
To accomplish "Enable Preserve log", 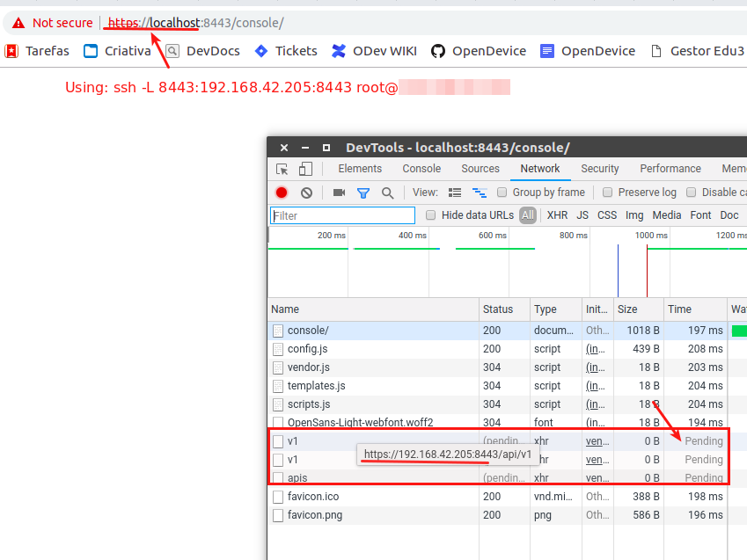I will [607, 192].
